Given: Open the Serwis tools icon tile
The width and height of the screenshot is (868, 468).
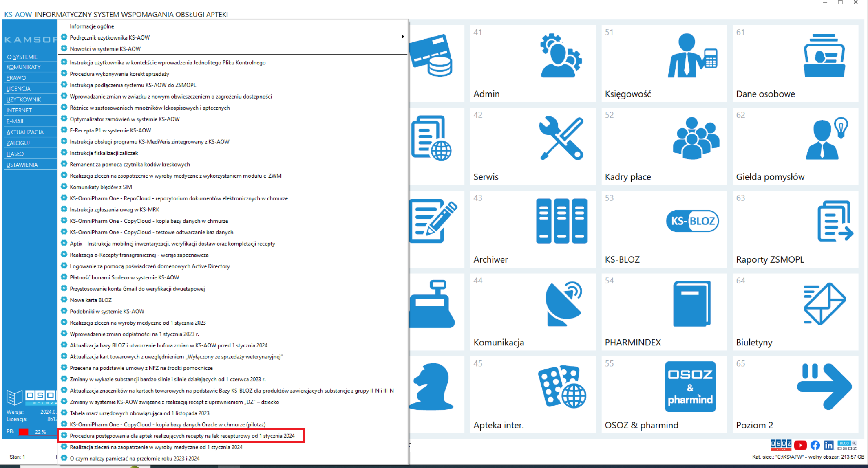Looking at the screenshot, I should pyautogui.click(x=561, y=138).
